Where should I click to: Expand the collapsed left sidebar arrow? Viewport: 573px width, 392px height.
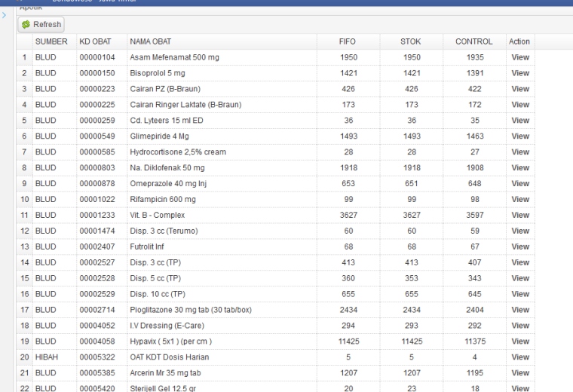pos(4,15)
